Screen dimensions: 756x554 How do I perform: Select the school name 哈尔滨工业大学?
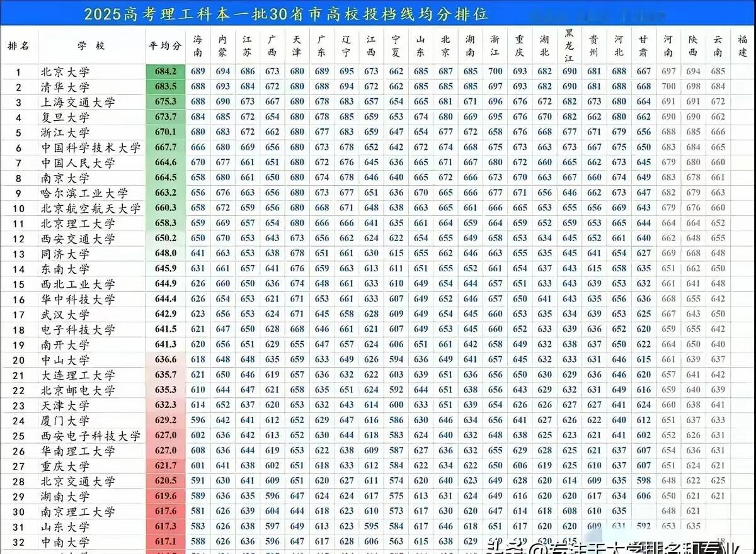(x=84, y=193)
